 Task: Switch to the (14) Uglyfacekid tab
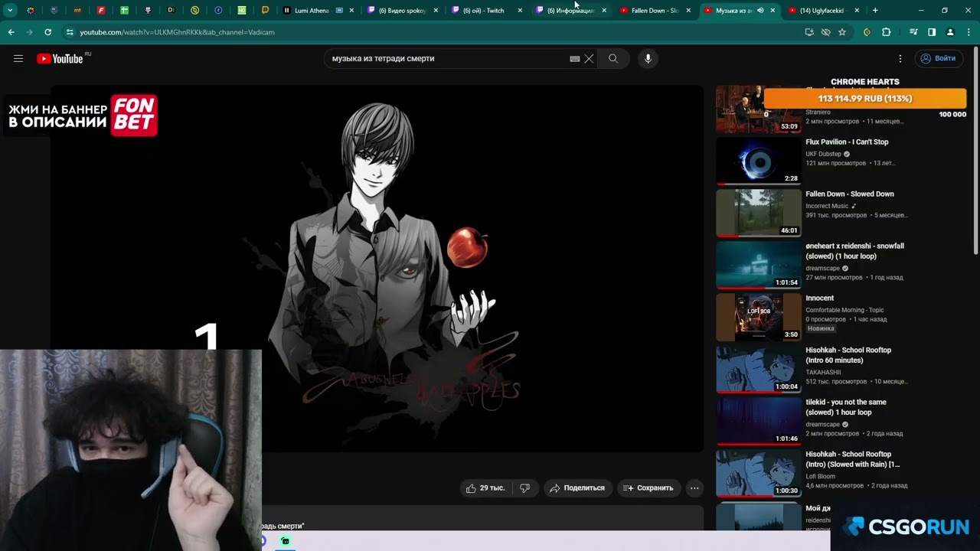tap(823, 11)
